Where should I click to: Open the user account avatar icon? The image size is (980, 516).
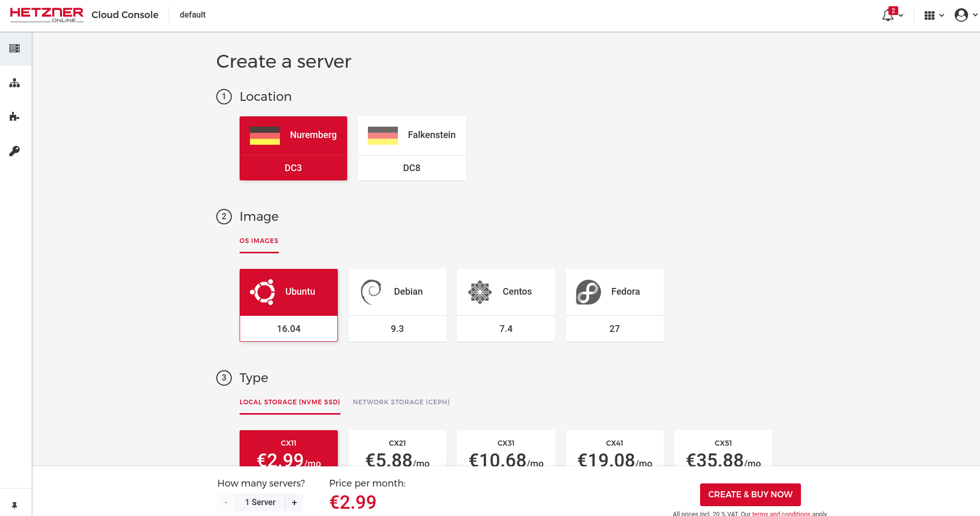961,15
